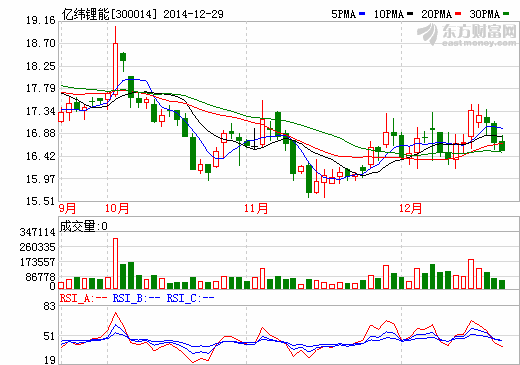Click the tallest red volume bar in October

point(115,263)
